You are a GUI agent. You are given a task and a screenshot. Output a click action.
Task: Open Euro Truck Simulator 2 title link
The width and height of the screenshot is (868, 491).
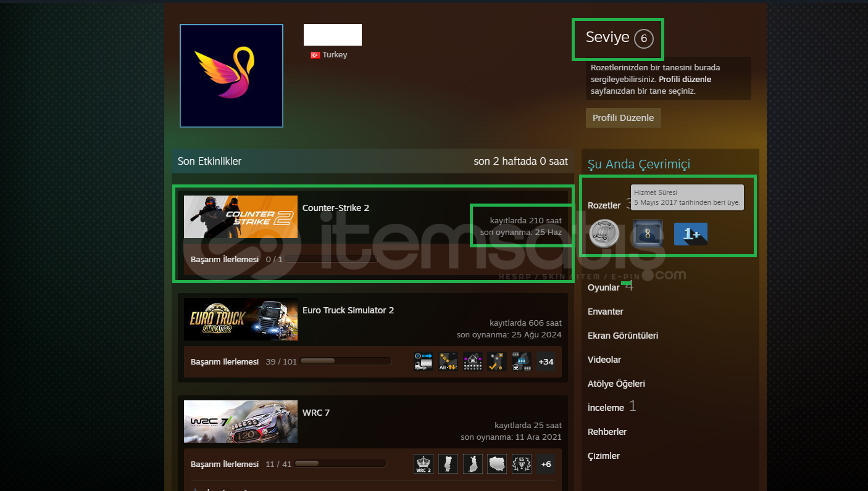tap(348, 310)
